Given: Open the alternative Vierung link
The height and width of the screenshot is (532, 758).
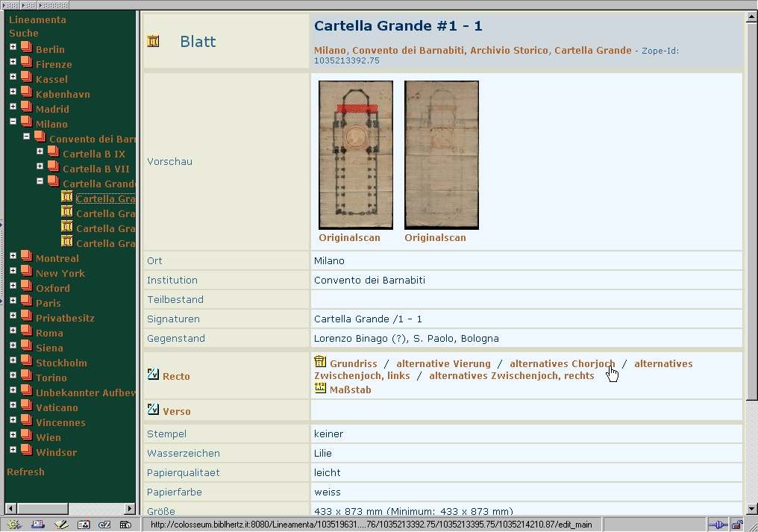Looking at the screenshot, I should coord(443,364).
